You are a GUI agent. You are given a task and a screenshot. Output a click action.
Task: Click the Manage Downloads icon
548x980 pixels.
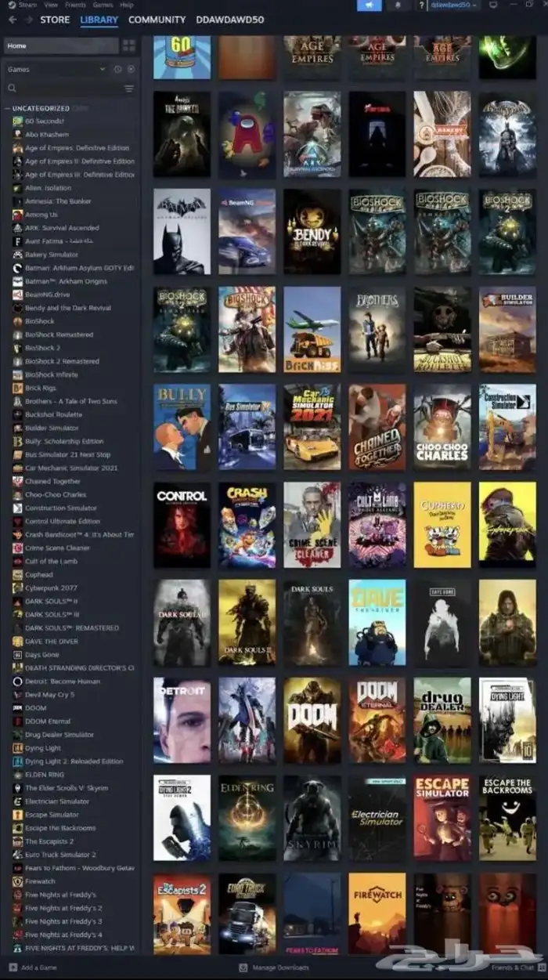coord(243,967)
